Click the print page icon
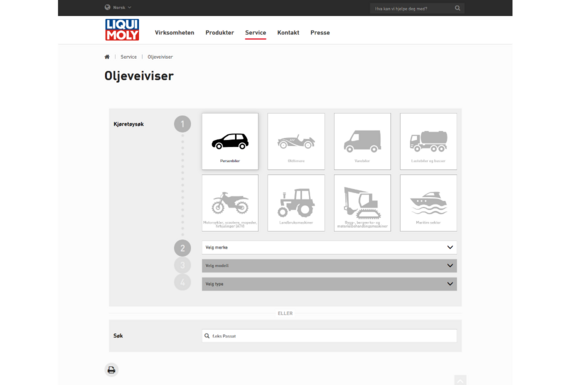 point(111,370)
